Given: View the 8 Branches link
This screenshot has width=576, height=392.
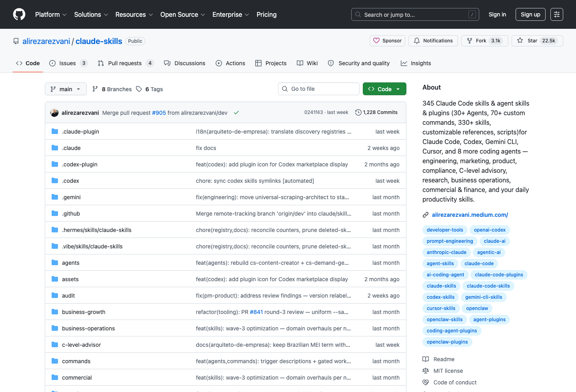Looking at the screenshot, I should pyautogui.click(x=112, y=89).
